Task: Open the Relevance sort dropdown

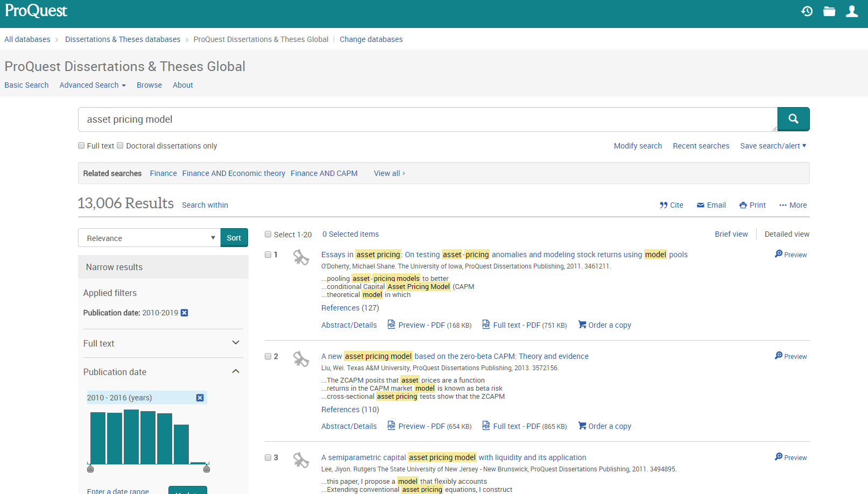Action: click(149, 238)
